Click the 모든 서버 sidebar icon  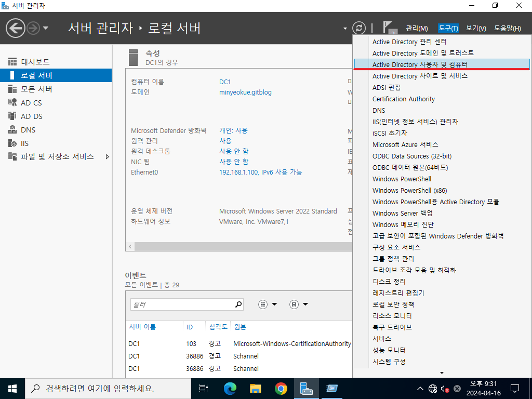point(12,89)
